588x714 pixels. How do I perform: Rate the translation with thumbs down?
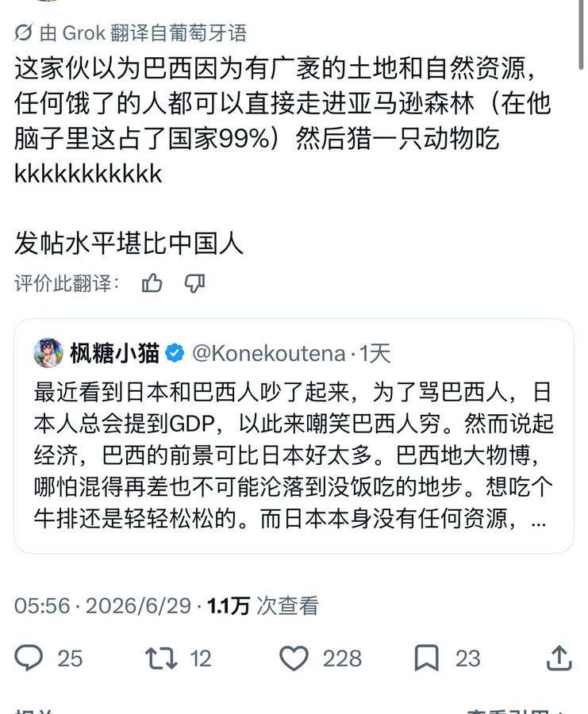pos(194,283)
